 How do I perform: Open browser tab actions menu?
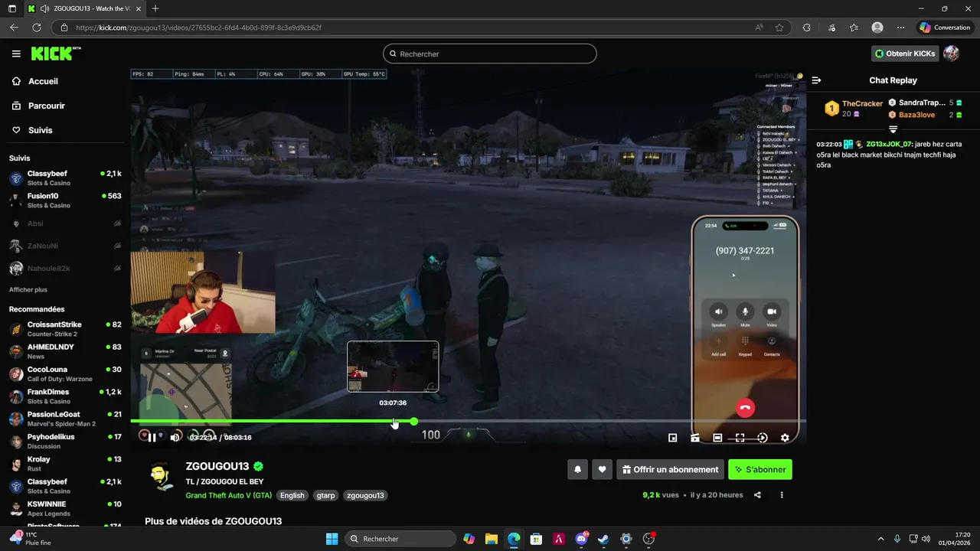pyautogui.click(x=12, y=8)
